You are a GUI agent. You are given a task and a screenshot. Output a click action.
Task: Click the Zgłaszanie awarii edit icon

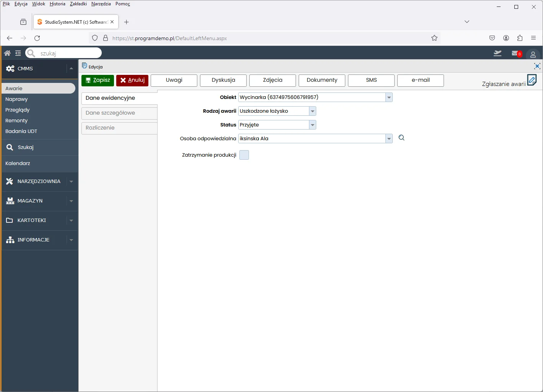pyautogui.click(x=532, y=80)
